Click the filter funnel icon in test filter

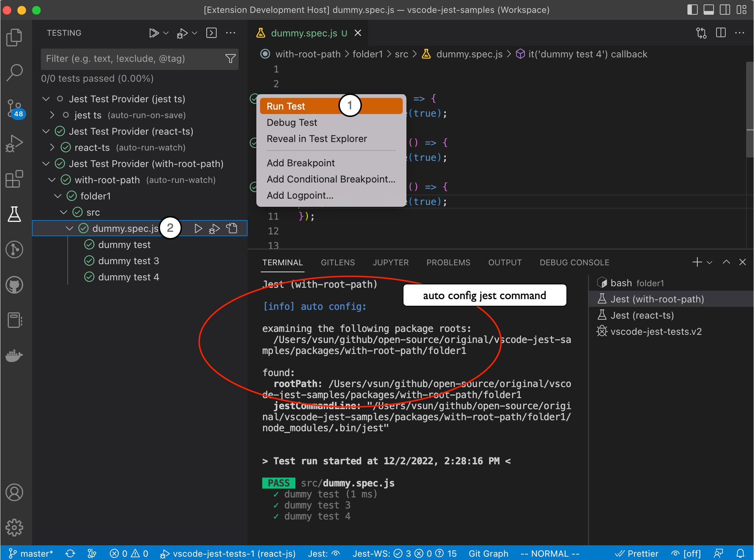click(x=230, y=59)
